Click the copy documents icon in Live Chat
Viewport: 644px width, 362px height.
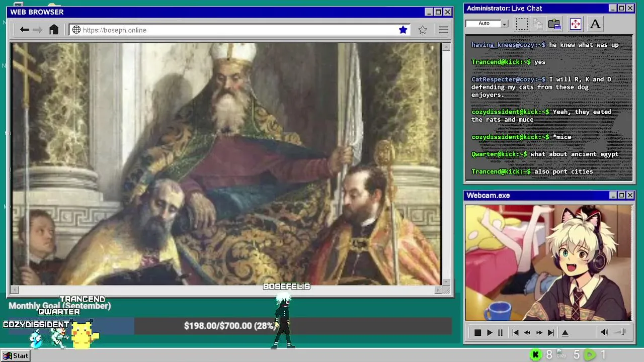[x=538, y=24]
